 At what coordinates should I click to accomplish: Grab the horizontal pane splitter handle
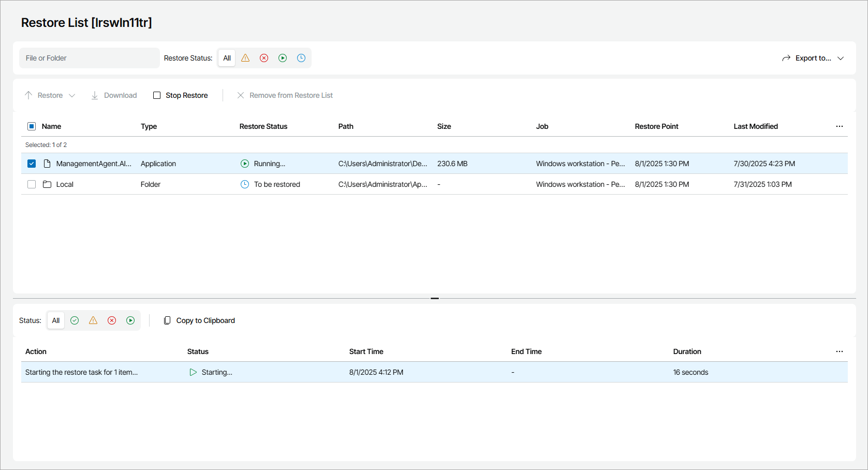[x=435, y=298]
